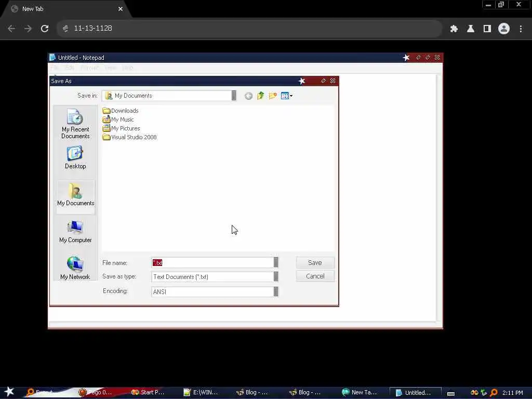Switch to the Start P... taskbar item
Screen dimensions: 532x399
tap(148, 393)
